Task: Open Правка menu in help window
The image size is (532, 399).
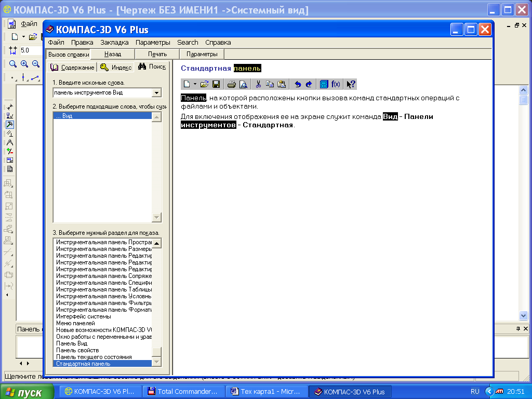Action: (82, 43)
